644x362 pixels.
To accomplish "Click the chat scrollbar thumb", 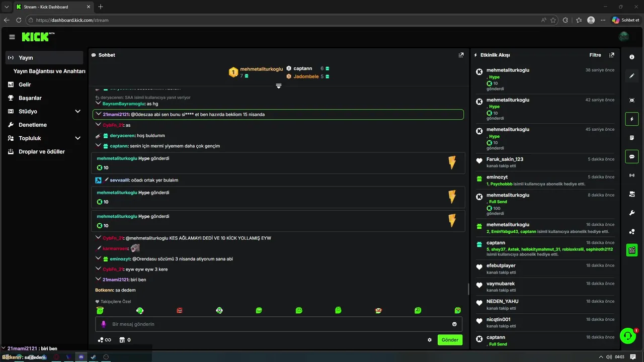I will 468,289.
